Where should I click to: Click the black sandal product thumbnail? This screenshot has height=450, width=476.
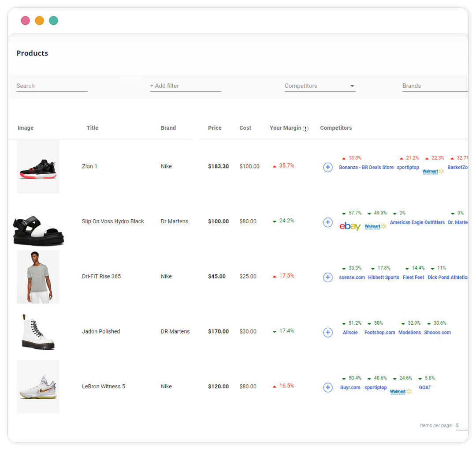pos(38,230)
